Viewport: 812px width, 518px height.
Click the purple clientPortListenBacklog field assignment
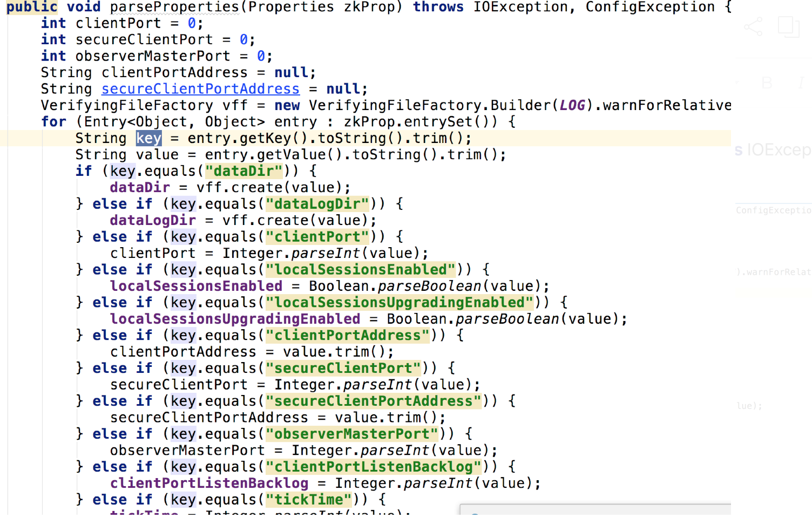click(x=209, y=483)
